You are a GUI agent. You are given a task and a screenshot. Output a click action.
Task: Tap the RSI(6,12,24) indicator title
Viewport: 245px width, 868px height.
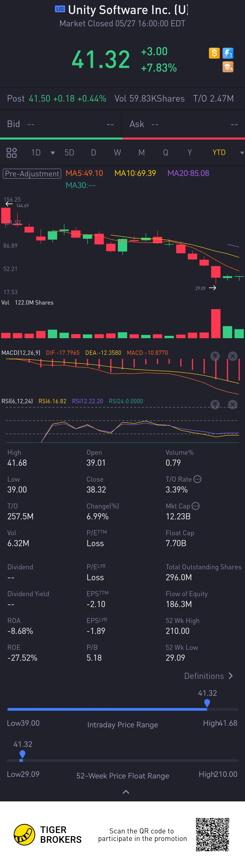pyautogui.click(x=17, y=401)
